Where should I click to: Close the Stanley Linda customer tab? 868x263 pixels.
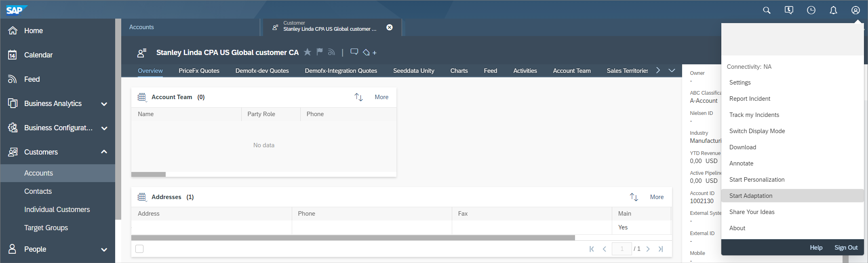coord(390,28)
